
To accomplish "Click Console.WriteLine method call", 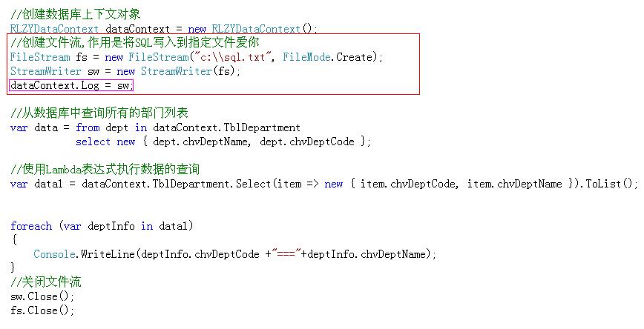I will (84, 254).
